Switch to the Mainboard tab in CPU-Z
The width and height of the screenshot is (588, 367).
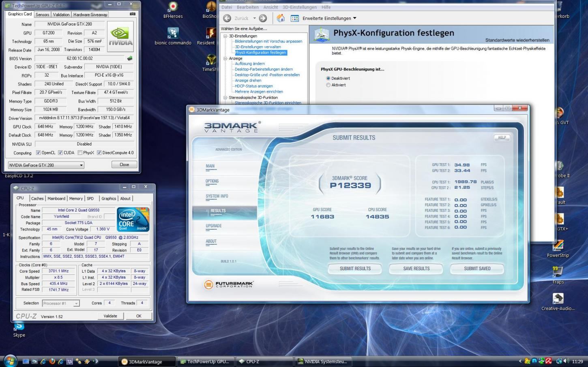coord(56,198)
